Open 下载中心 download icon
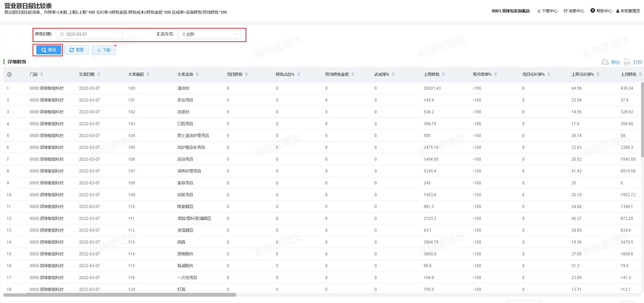Image resolution: width=644 pixels, height=303 pixels. click(x=539, y=11)
